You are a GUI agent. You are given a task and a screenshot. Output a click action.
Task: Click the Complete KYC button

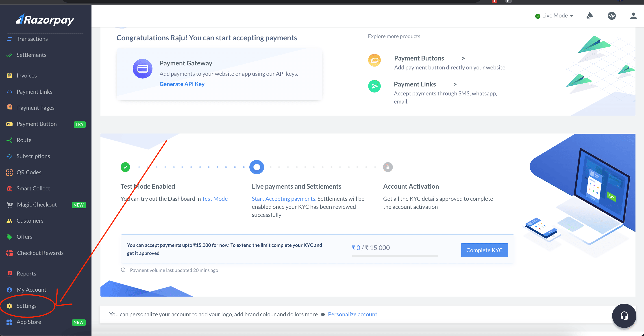coord(484,250)
